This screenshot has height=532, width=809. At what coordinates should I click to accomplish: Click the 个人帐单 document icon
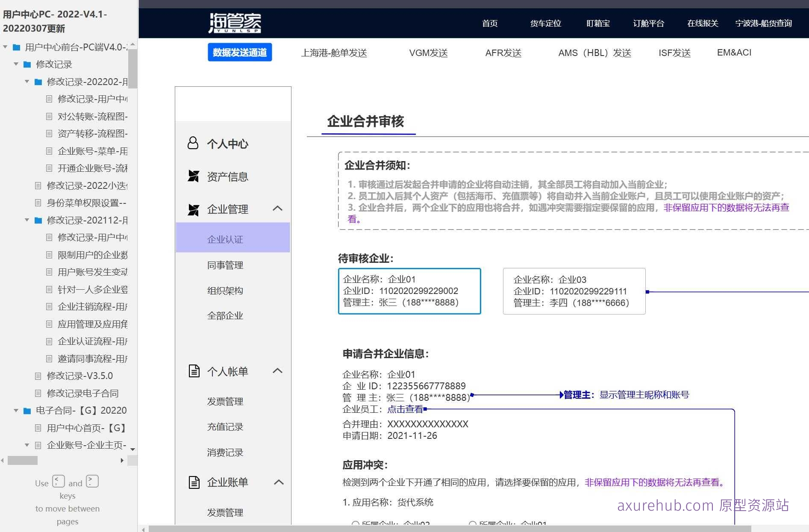coord(194,371)
